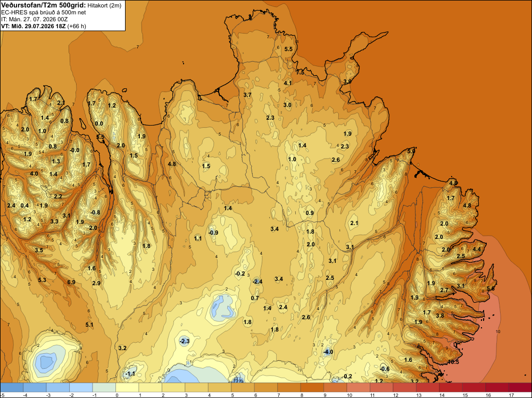The height and width of the screenshot is (398, 532).
Task: Pick the legend swatch between 0 and 1
Action: coord(127,387)
